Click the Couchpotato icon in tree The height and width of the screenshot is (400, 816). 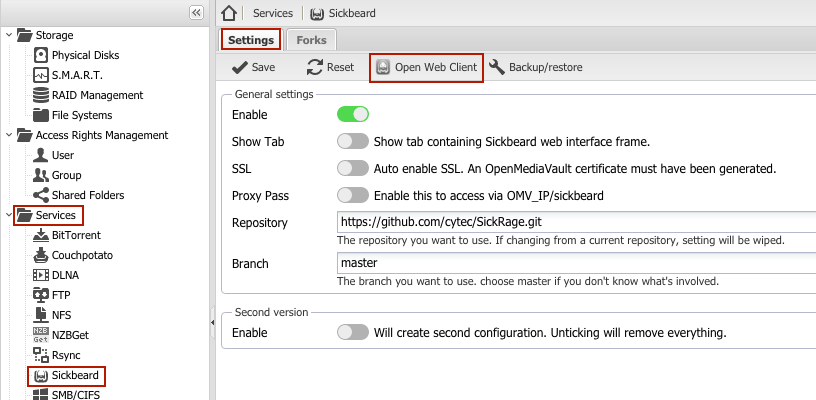[x=41, y=255]
